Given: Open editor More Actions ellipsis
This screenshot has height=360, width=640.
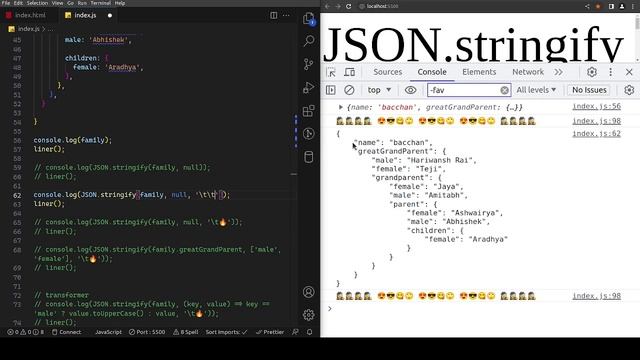Looking at the screenshot, I should (x=286, y=16).
